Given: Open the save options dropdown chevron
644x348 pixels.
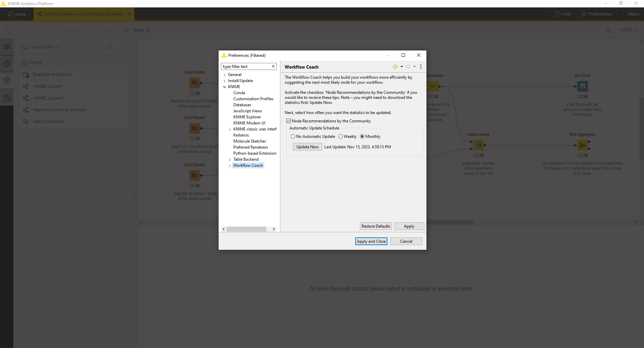Looking at the screenshot, I should click(x=18, y=30).
